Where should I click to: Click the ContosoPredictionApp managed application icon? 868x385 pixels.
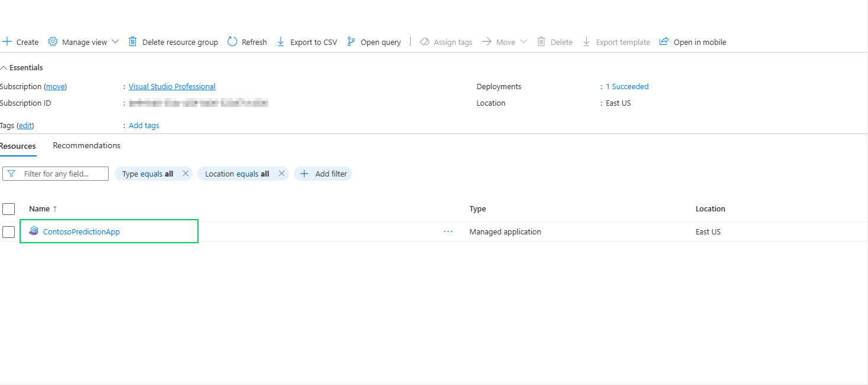34,231
